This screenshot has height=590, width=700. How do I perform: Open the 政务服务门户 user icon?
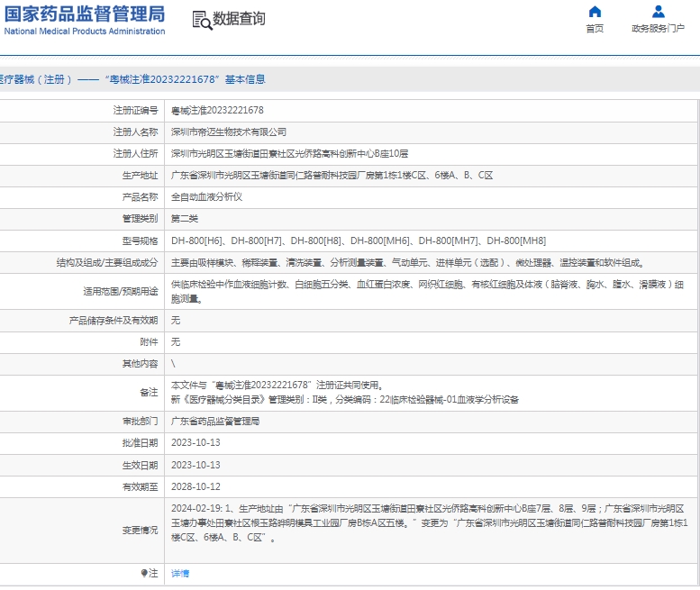(658, 11)
